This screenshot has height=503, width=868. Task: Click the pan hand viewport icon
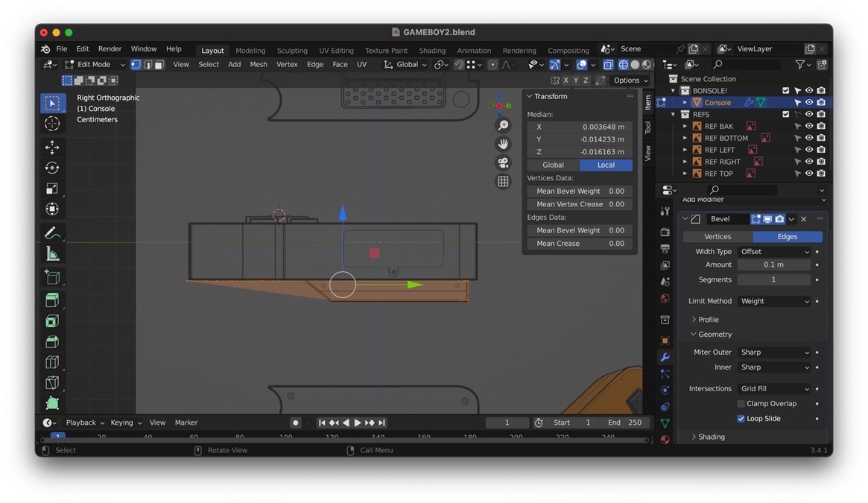tap(503, 144)
